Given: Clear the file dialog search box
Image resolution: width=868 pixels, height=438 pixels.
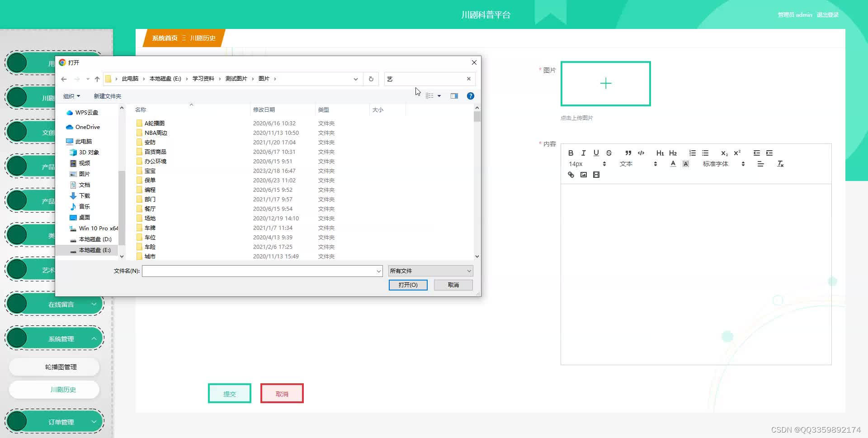Looking at the screenshot, I should coord(468,79).
